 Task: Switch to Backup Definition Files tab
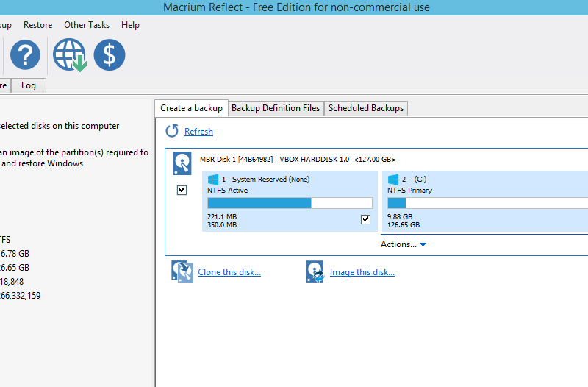276,108
